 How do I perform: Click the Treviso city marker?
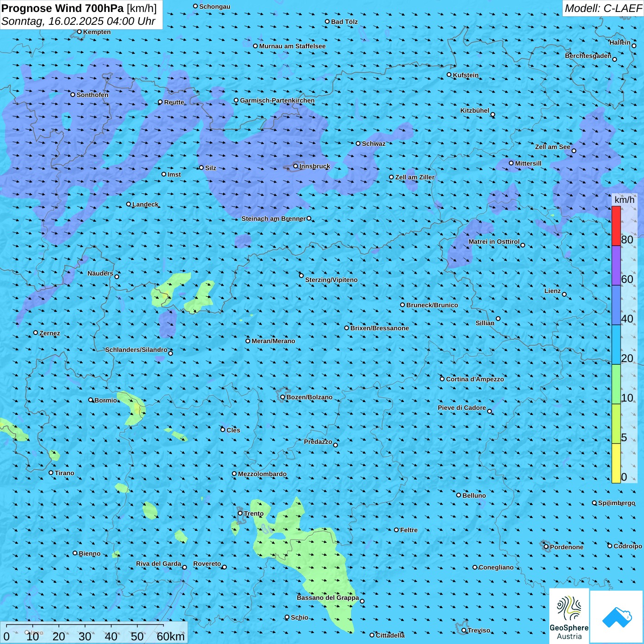(x=464, y=630)
